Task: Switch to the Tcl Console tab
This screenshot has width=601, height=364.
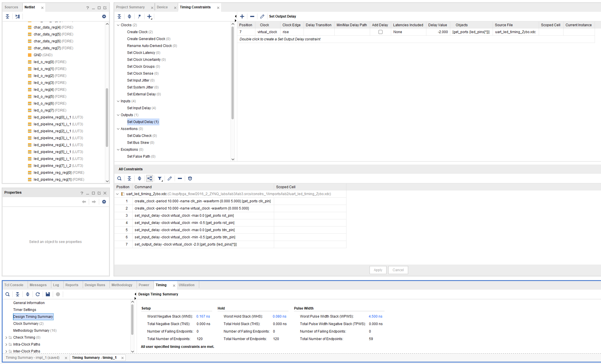Action: 14,285
